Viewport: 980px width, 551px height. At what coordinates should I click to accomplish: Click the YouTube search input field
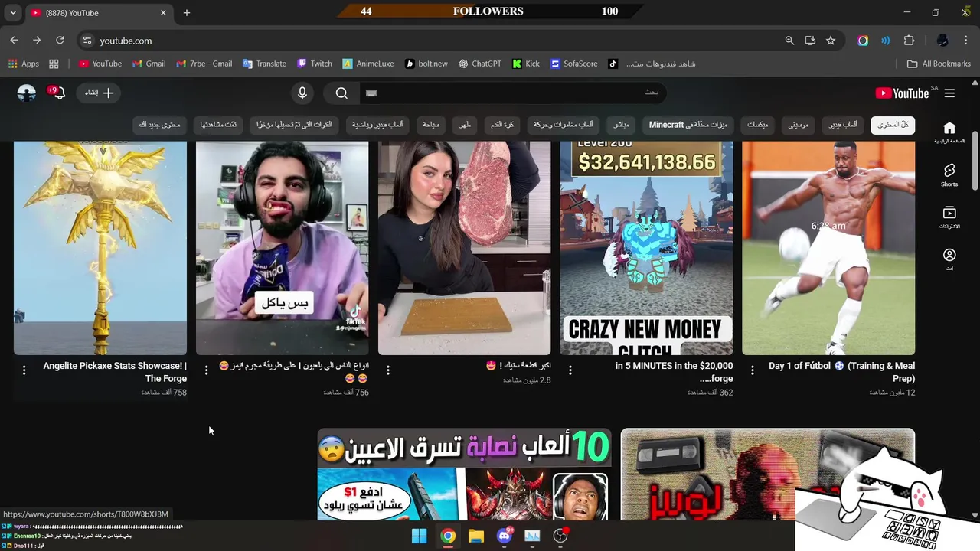tap(513, 93)
